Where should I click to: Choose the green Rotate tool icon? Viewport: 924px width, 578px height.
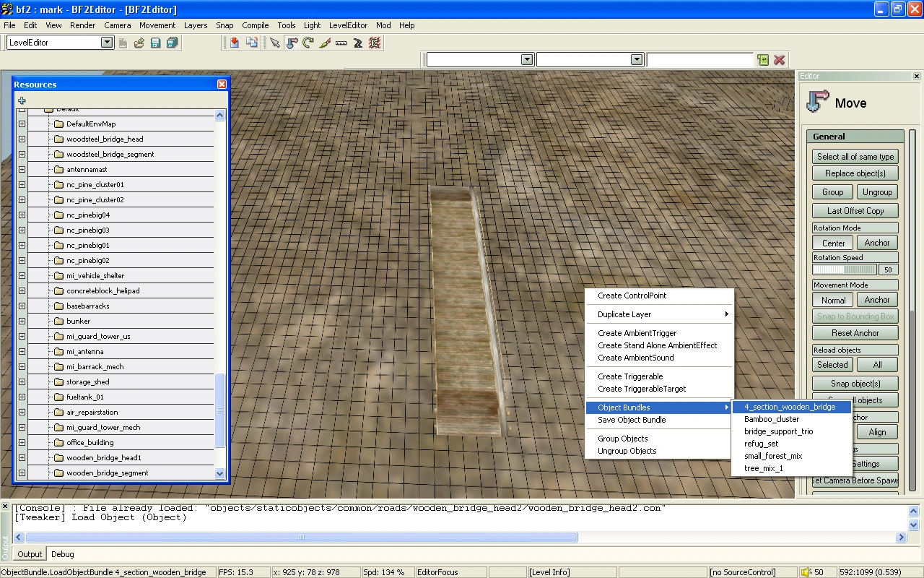pos(308,43)
